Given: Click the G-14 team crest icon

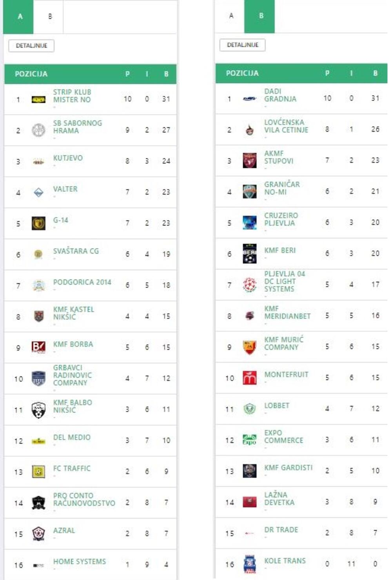Looking at the screenshot, I should click(38, 223).
